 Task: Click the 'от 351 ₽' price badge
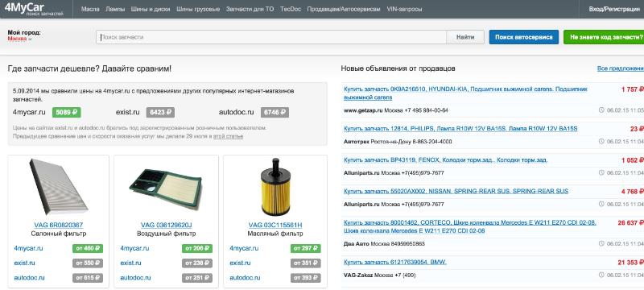point(306,263)
